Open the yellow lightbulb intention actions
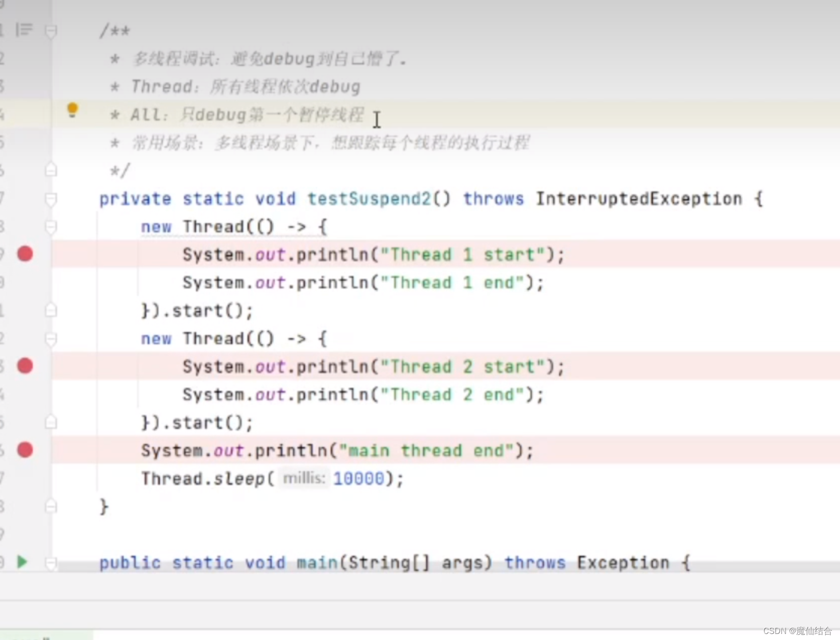 [73, 110]
